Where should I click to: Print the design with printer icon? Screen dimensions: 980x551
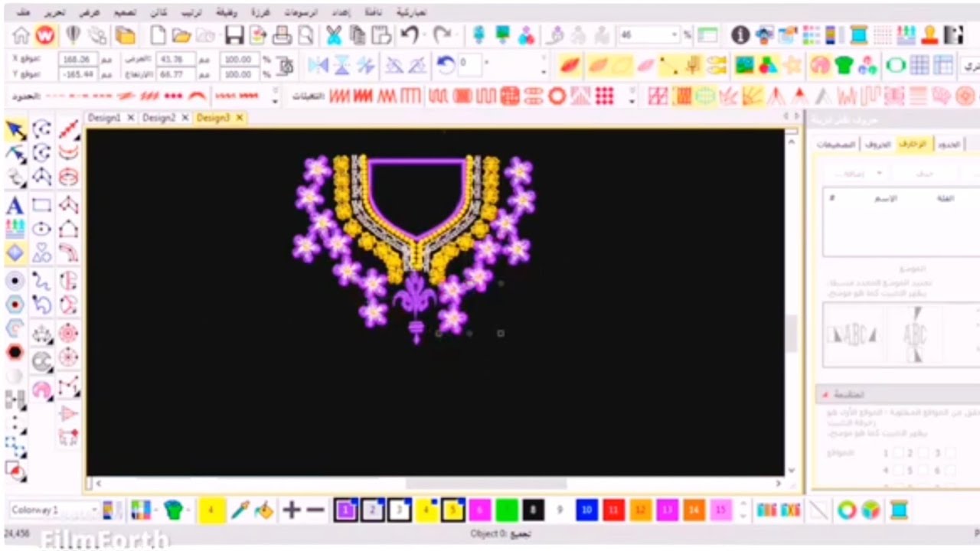282,35
